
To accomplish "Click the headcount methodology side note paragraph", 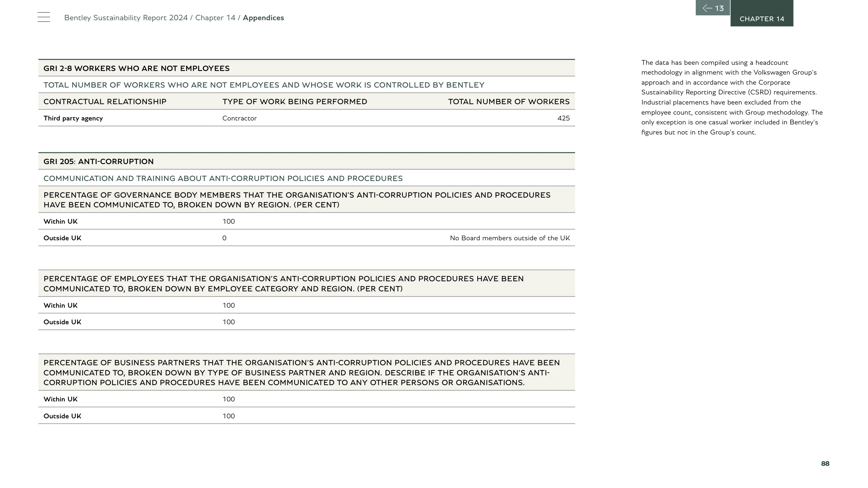I will [732, 97].
